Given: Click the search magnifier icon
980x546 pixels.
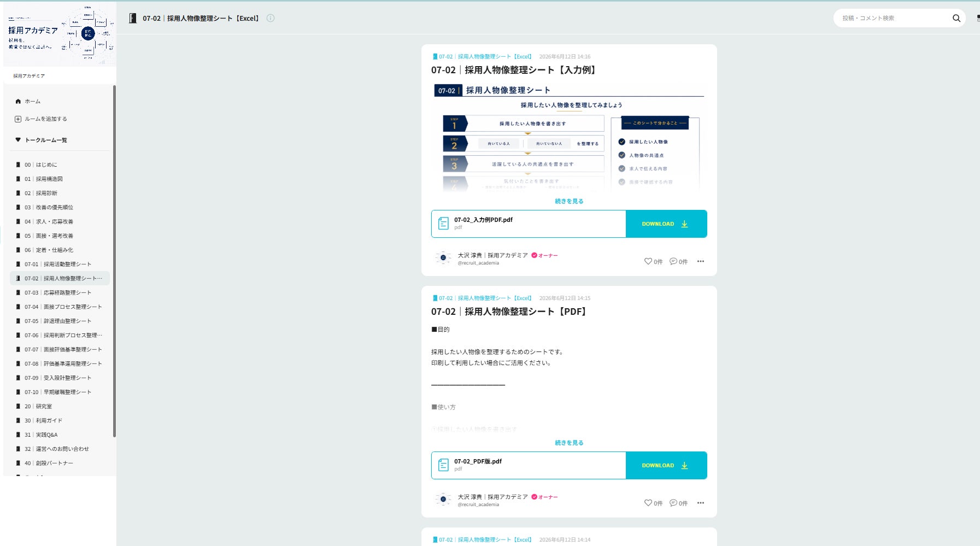Looking at the screenshot, I should (x=956, y=18).
